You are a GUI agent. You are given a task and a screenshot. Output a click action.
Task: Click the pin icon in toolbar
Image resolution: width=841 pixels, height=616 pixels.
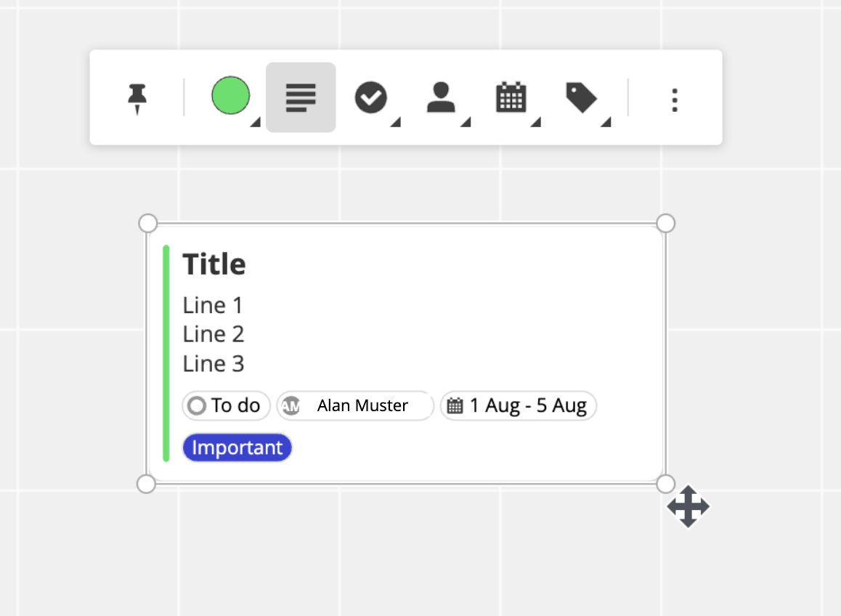[137, 98]
